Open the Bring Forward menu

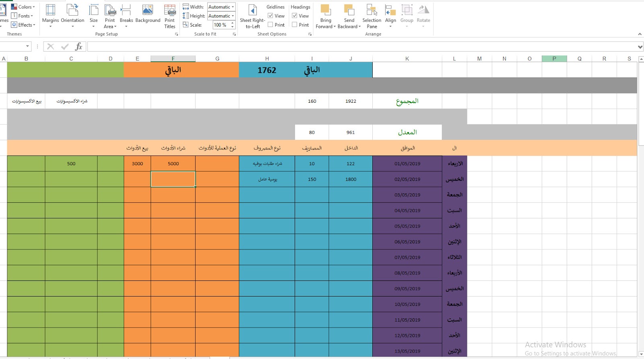(x=326, y=16)
